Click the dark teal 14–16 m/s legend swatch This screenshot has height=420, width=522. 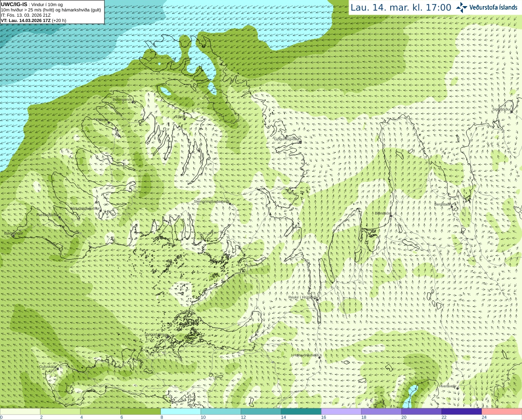301,411
